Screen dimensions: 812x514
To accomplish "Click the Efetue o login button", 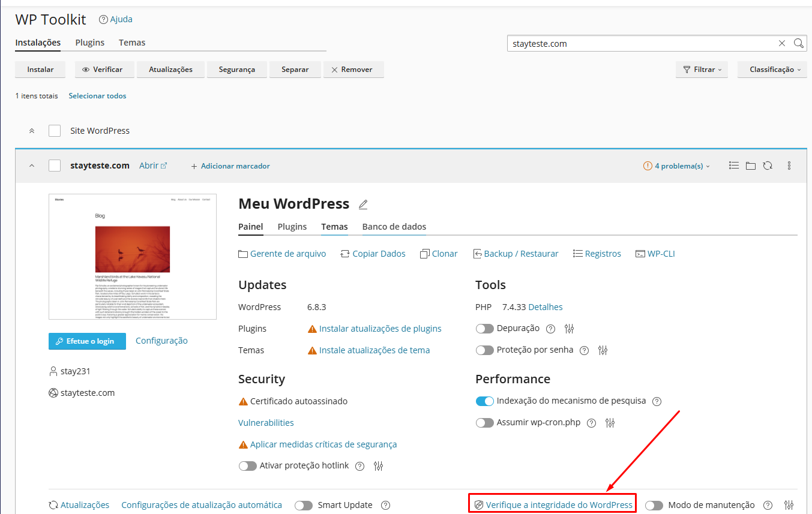I will tap(87, 341).
